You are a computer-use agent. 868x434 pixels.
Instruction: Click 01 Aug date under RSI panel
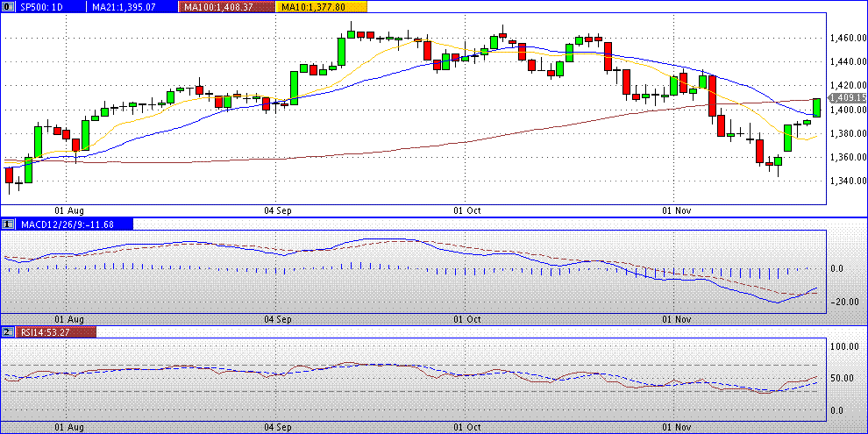69,427
